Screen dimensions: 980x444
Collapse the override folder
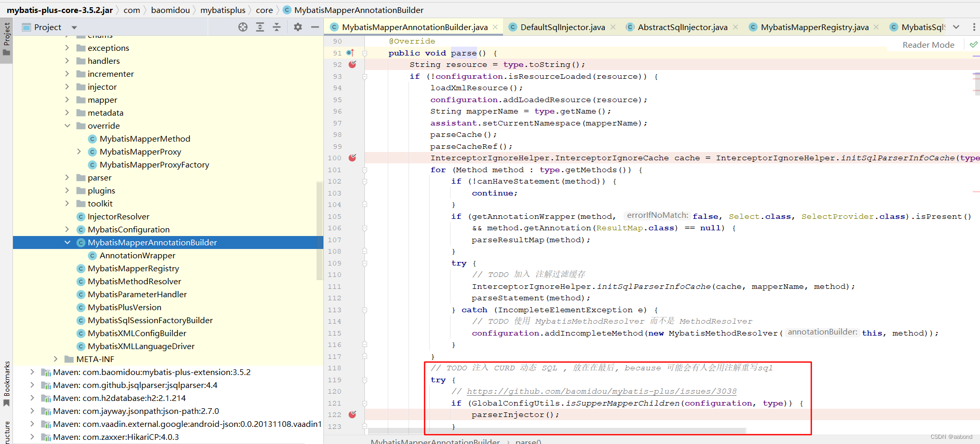[x=67, y=126]
